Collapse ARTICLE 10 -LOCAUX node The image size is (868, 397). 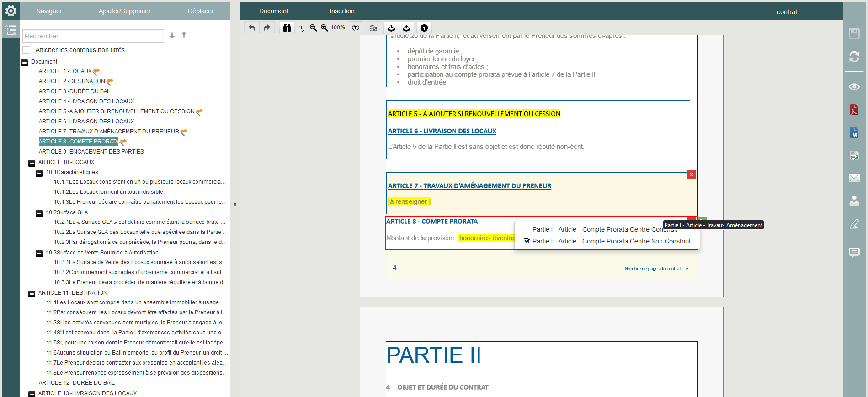click(x=32, y=163)
